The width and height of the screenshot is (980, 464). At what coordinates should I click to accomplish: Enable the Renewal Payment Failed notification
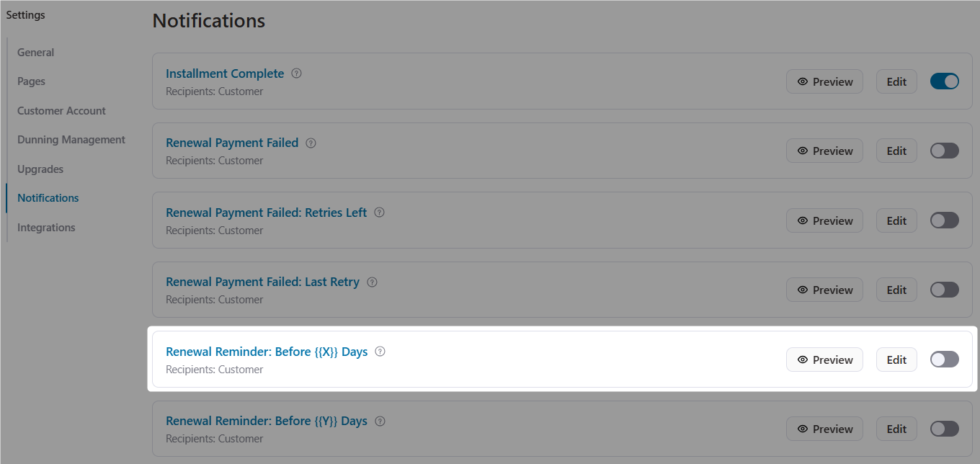pyautogui.click(x=944, y=151)
